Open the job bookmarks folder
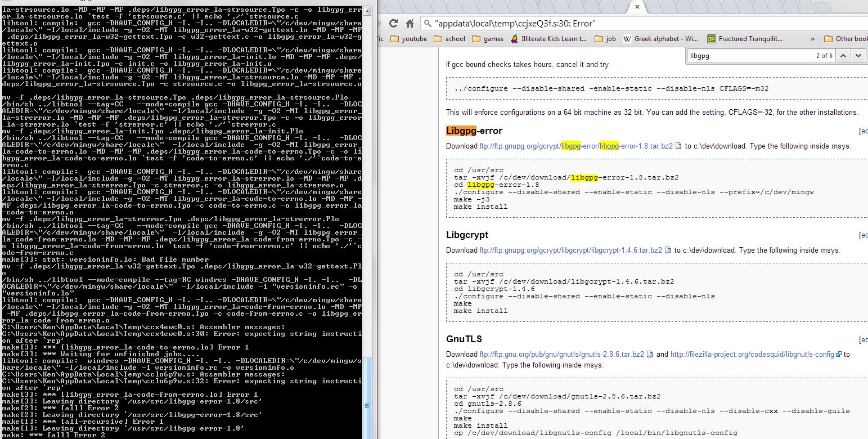 click(605, 39)
